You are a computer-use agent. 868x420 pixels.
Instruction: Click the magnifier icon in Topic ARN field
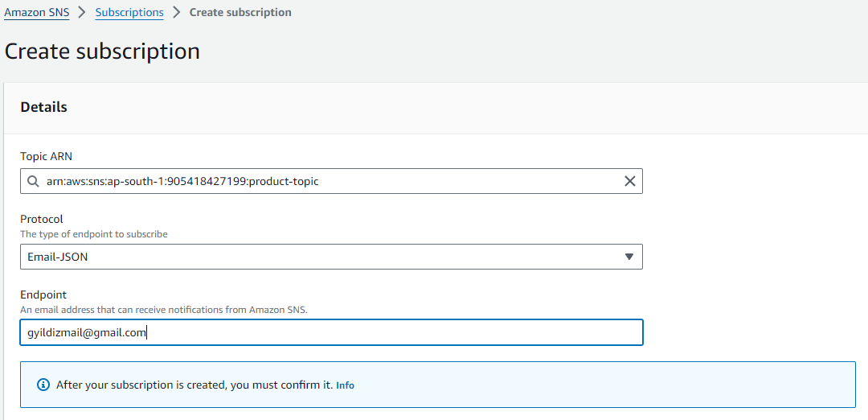click(x=33, y=182)
